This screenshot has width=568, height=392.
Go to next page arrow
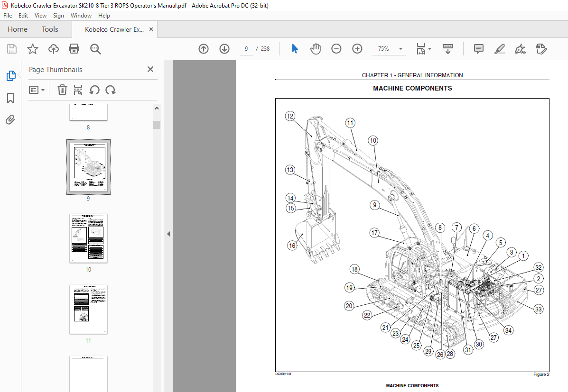224,49
